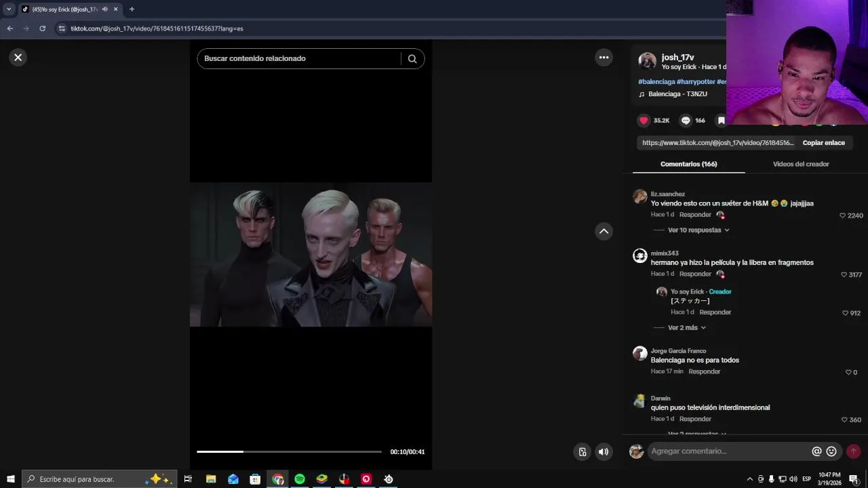The height and width of the screenshot is (488, 868).
Task: Open Microsoft Store from taskbar
Action: coord(255,479)
